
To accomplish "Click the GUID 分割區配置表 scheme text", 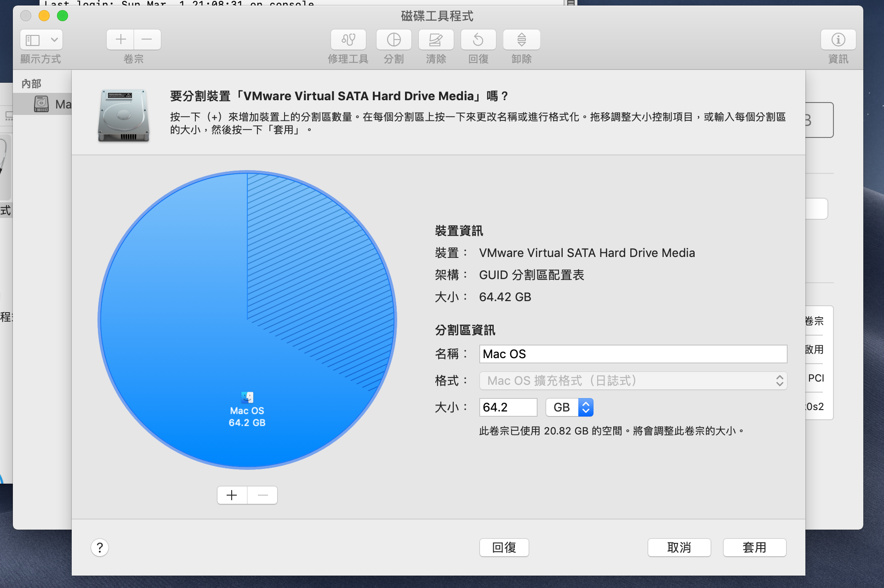I will click(x=531, y=275).
